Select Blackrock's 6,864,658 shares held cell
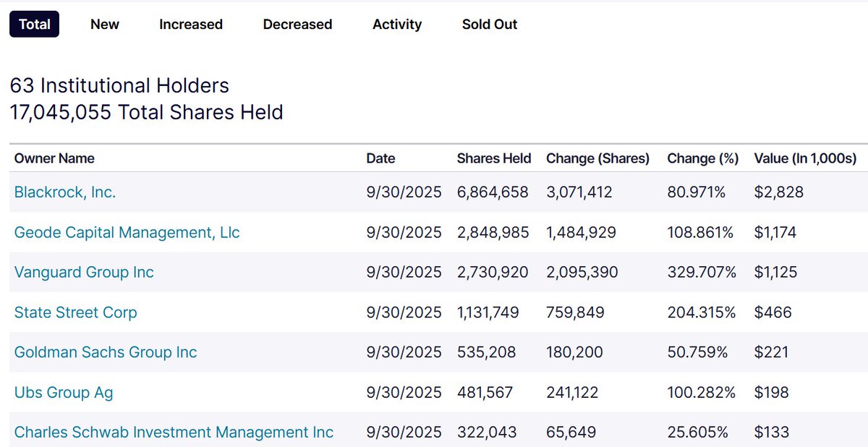Viewport: 868px width, 447px height. coord(493,192)
